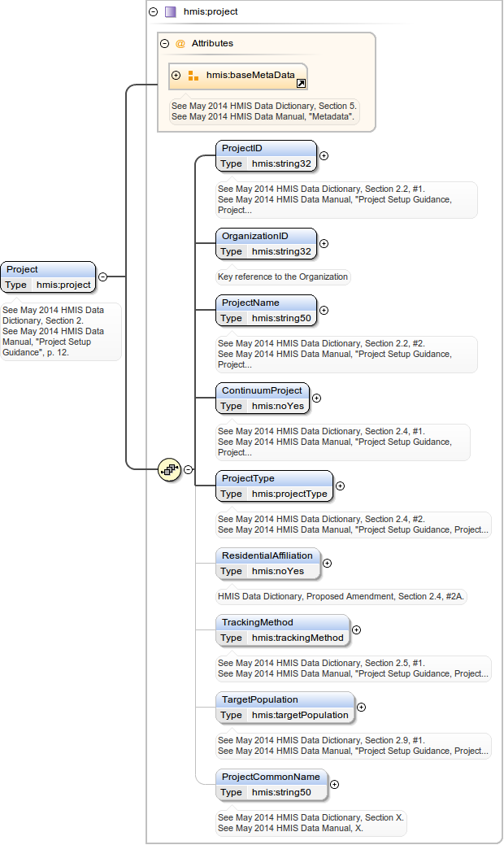Screen dimensions: 504x845
Task: Collapse the hmis:project type box
Action: point(153,12)
